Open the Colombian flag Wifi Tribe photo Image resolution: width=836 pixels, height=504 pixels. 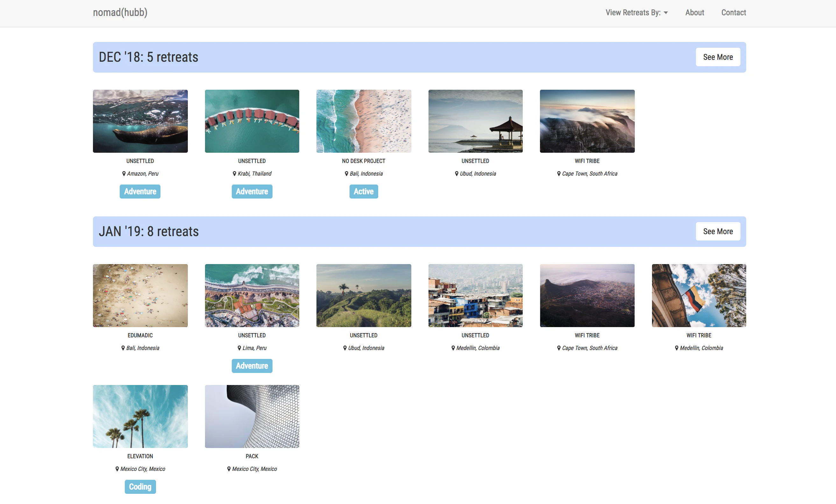pyautogui.click(x=698, y=295)
